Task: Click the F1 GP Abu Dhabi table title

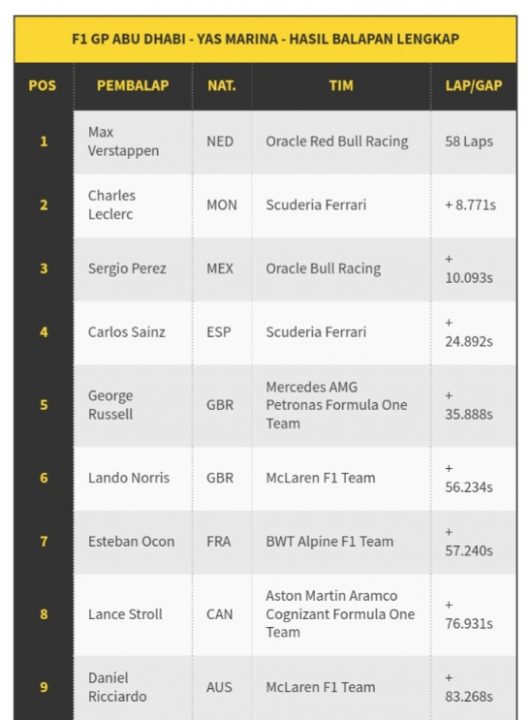Action: pos(266,39)
